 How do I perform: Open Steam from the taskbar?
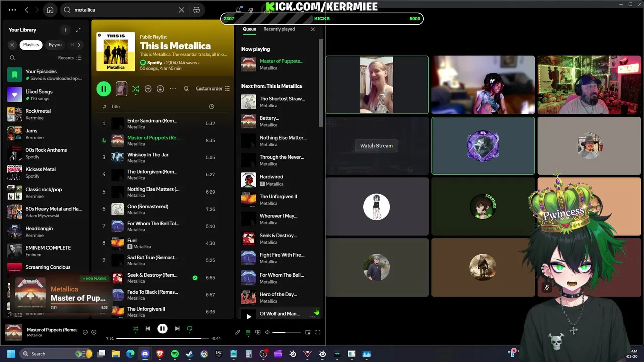(189, 354)
